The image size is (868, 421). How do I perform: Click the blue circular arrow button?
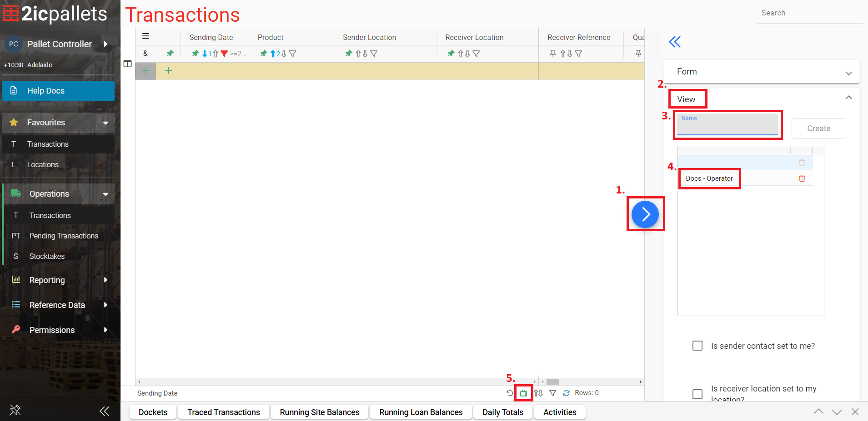(645, 214)
